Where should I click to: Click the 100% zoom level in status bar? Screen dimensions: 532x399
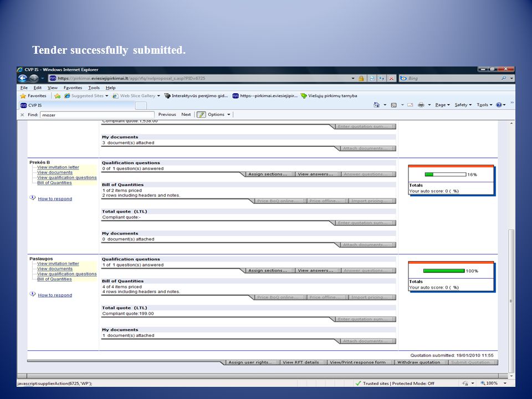[x=489, y=383]
